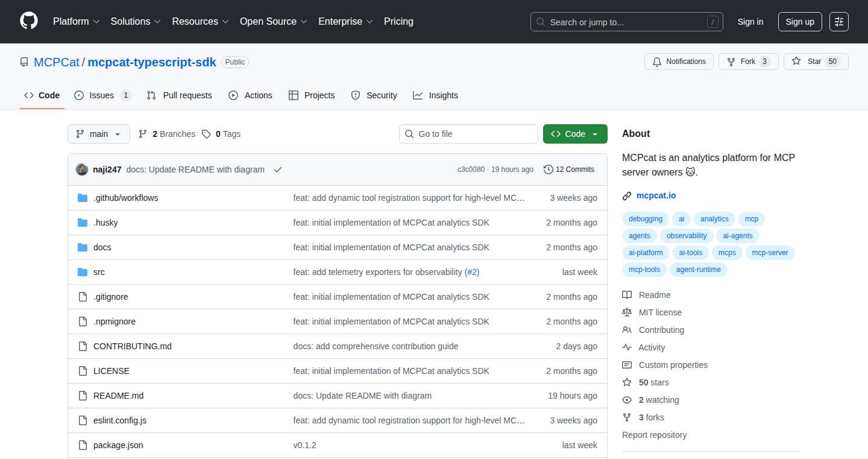Image resolution: width=868 pixels, height=459 pixels.
Task: Switch to the Projects tab
Action: [x=312, y=95]
